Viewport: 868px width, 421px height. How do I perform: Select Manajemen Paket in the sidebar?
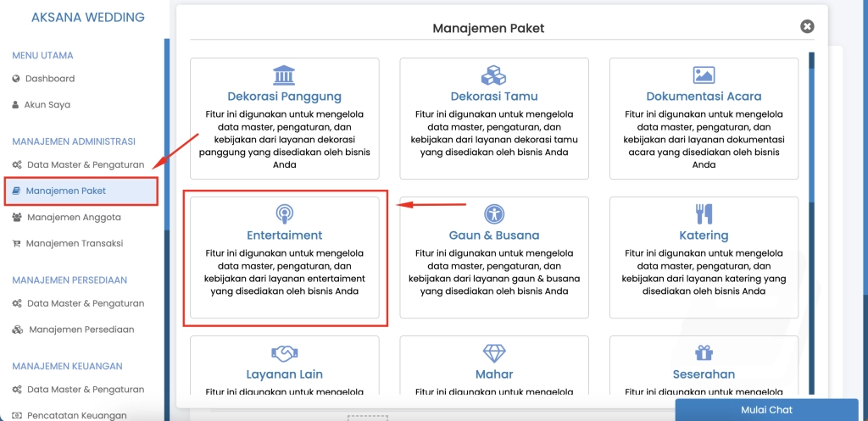point(65,191)
